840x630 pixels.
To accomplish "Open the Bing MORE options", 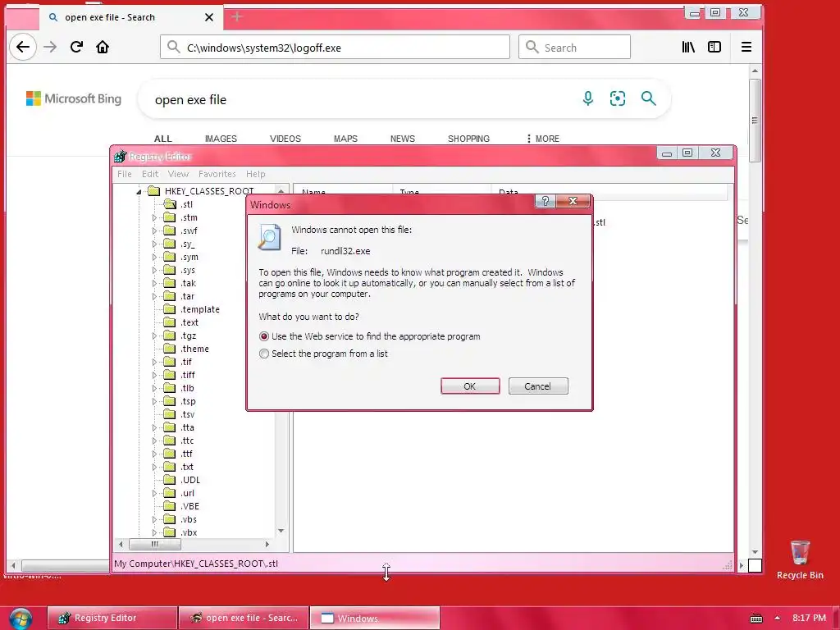I will click(543, 139).
